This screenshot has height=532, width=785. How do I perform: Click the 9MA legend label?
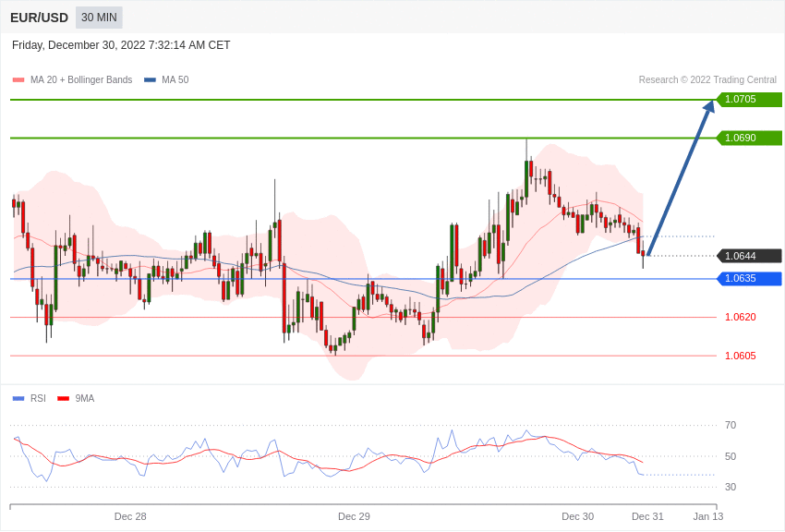(85, 398)
